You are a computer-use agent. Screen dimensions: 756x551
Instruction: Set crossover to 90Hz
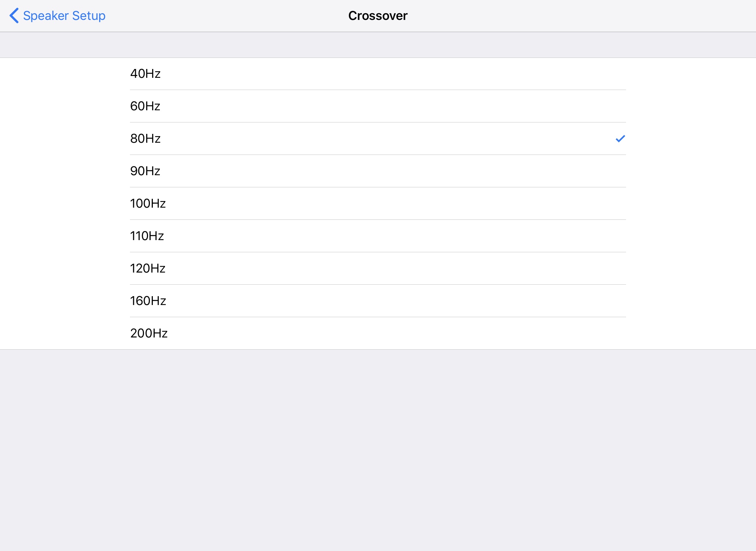145,171
